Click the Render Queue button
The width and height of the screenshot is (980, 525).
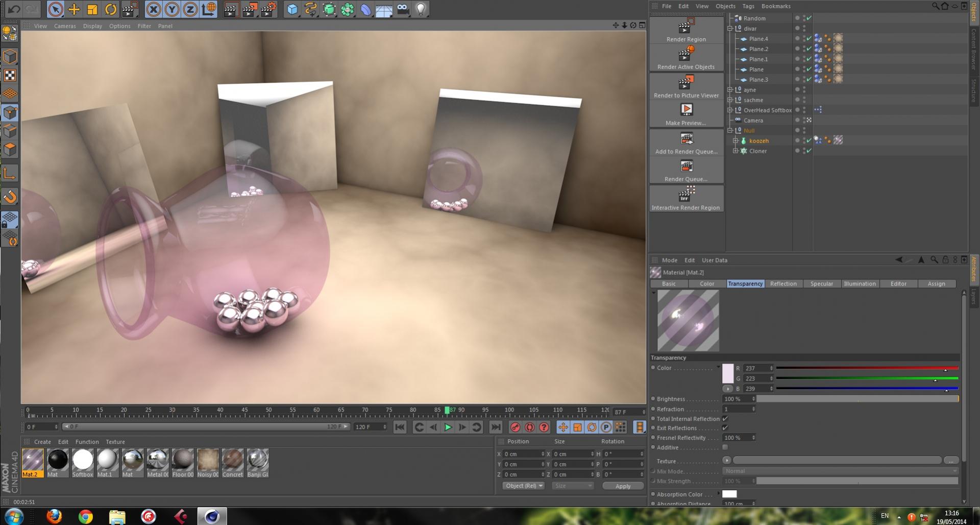(x=687, y=170)
